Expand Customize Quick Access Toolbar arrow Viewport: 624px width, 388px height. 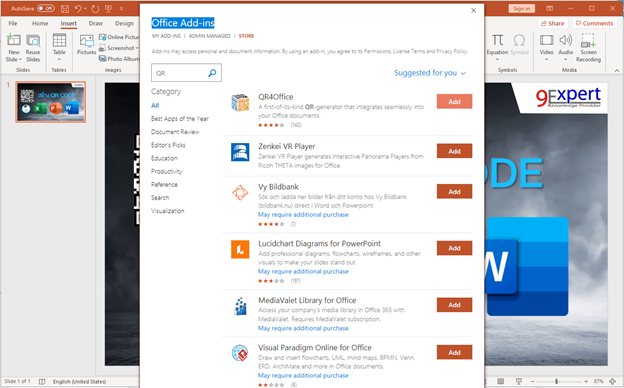click(x=121, y=8)
